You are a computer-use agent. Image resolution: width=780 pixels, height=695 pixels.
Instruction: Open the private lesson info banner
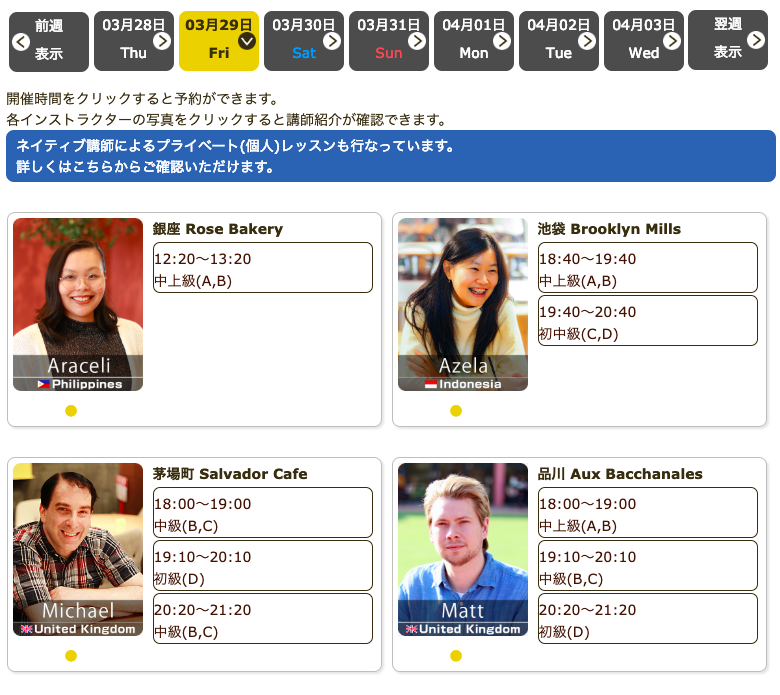click(390, 156)
